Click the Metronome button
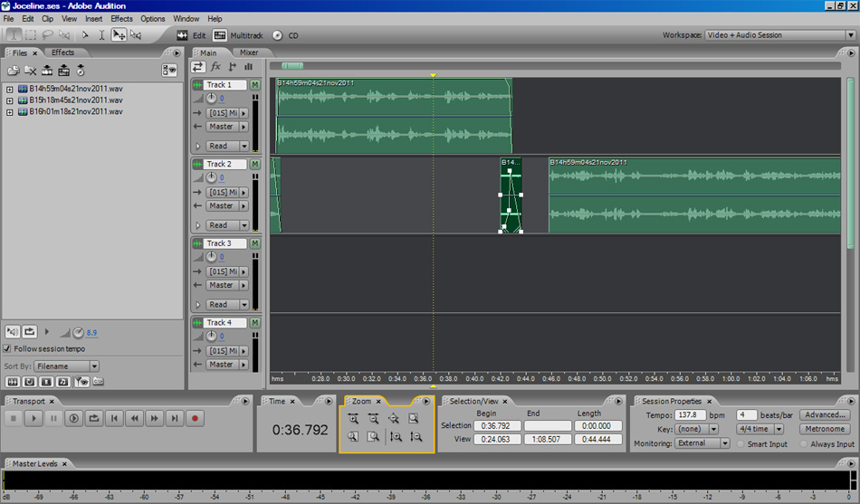Viewport: 860px width, 504px height. pyautogui.click(x=824, y=429)
